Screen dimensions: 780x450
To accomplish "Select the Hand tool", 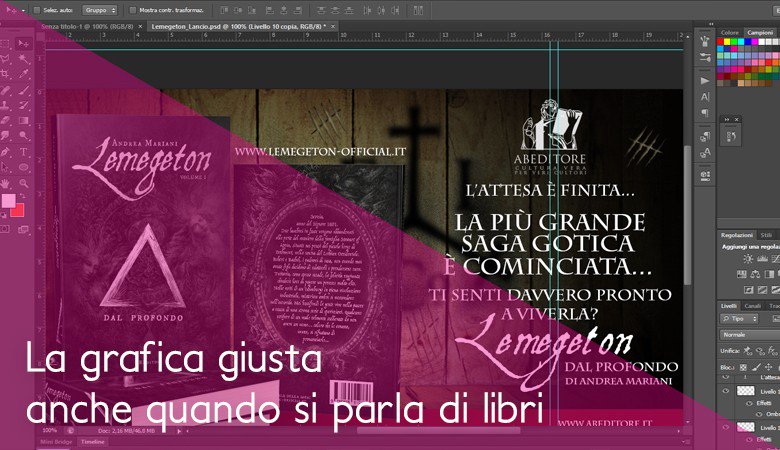I will (x=5, y=183).
